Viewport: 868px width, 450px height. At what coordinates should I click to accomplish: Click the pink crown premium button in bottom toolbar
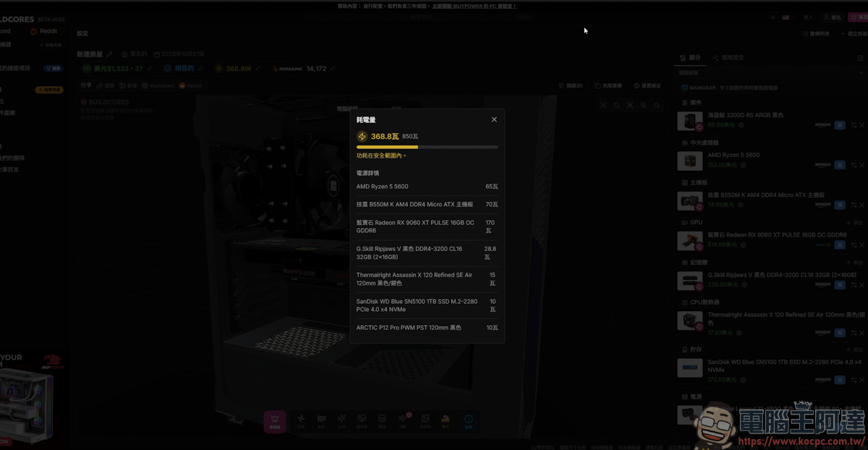(x=274, y=421)
